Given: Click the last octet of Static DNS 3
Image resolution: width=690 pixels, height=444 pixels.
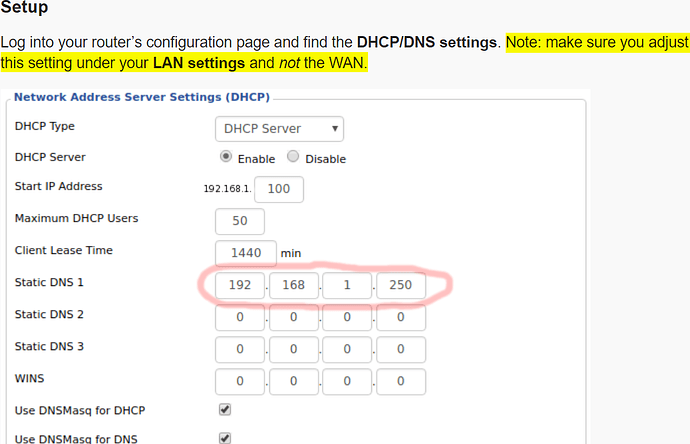Looking at the screenshot, I should click(x=400, y=350).
